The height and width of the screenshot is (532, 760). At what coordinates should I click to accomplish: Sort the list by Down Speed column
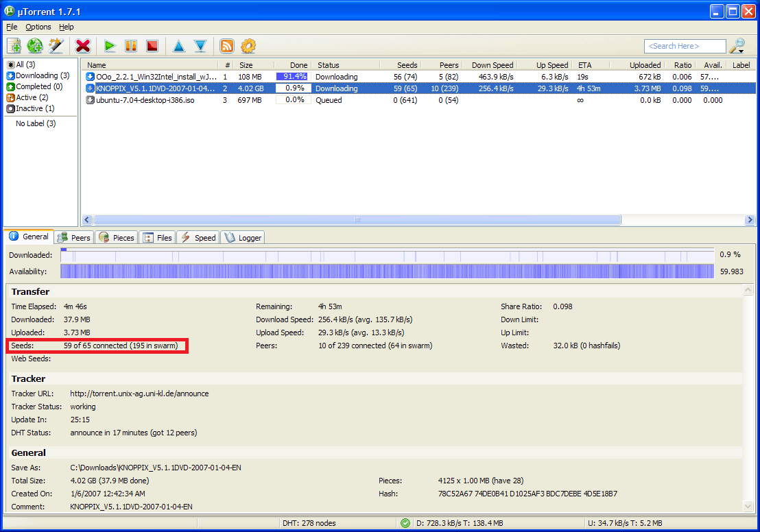tap(492, 65)
